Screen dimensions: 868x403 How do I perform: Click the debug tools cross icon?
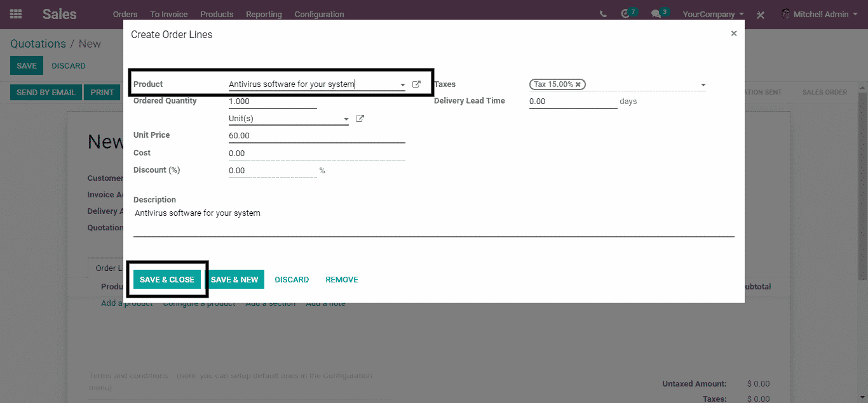point(760,15)
